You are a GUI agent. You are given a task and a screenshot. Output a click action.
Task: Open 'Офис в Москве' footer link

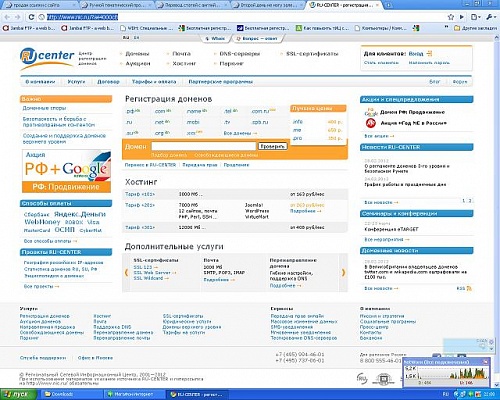tap(95, 358)
